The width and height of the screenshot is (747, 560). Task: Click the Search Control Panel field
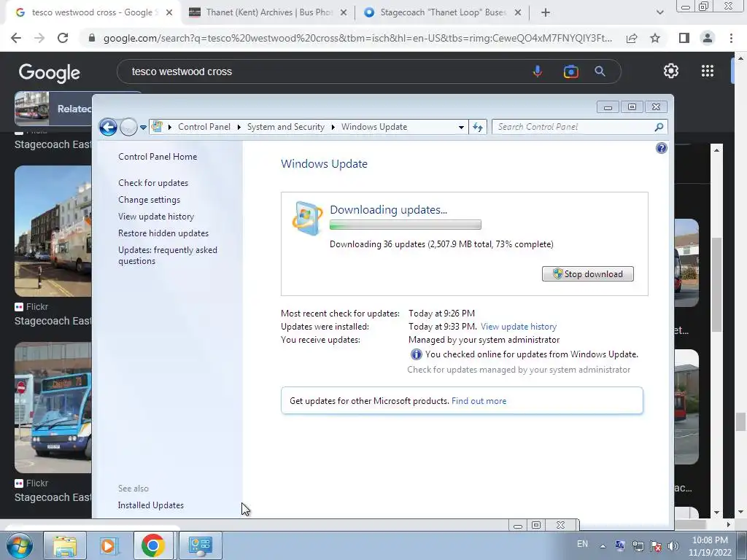click(x=579, y=127)
